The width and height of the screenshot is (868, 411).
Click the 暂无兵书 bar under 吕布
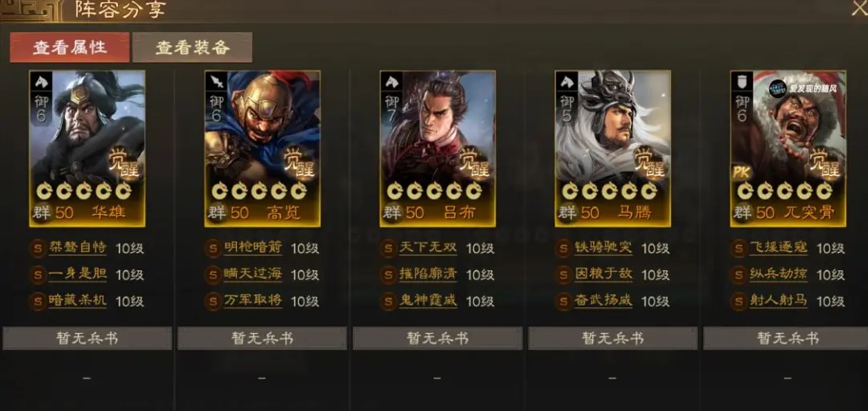pos(438,339)
